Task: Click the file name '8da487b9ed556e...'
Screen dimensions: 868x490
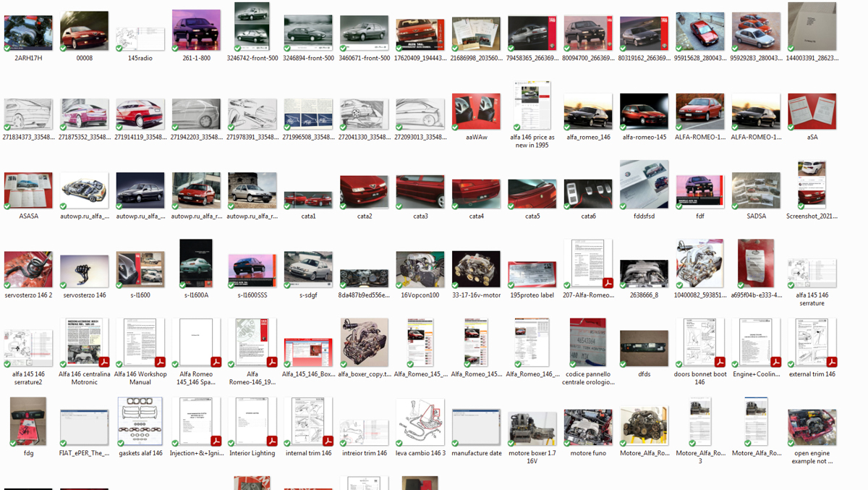Action: point(364,295)
